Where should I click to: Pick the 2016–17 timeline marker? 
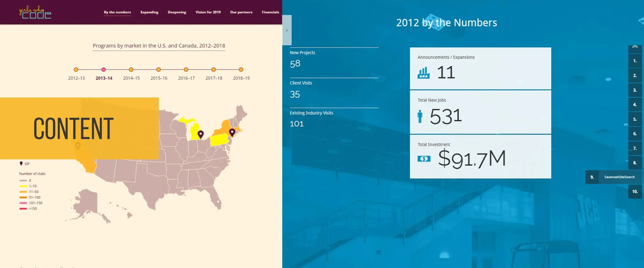coord(186,70)
